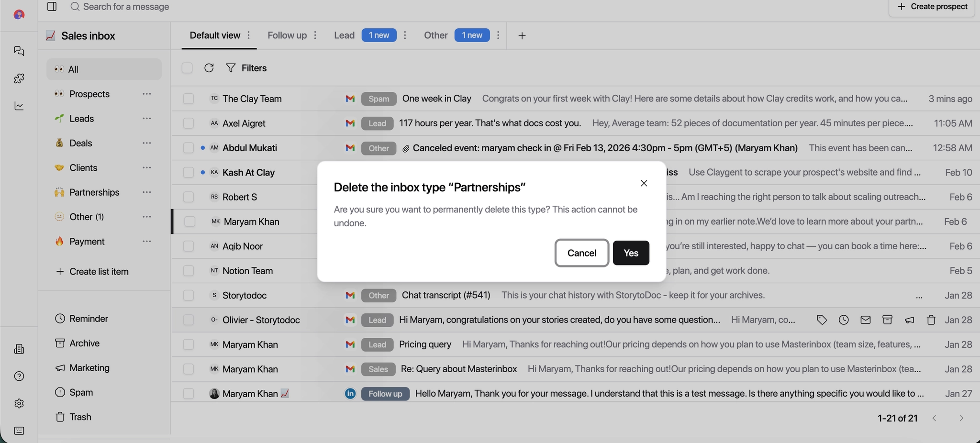Select the checkbox on The Clay Team row

point(188,99)
